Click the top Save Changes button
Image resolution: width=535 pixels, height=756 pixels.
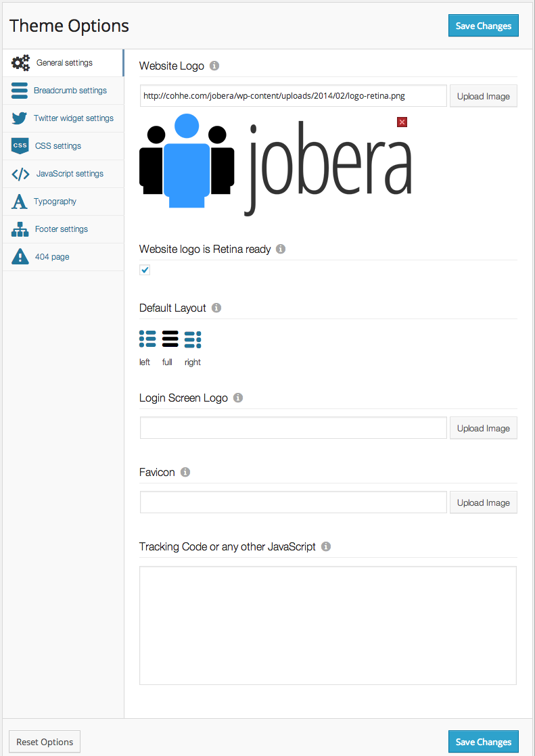pyautogui.click(x=483, y=26)
